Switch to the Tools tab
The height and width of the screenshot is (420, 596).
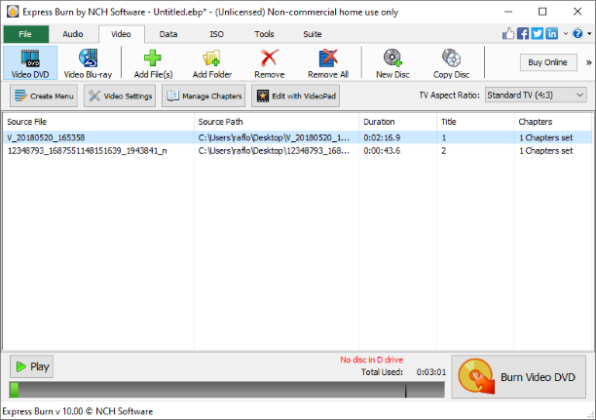(264, 34)
